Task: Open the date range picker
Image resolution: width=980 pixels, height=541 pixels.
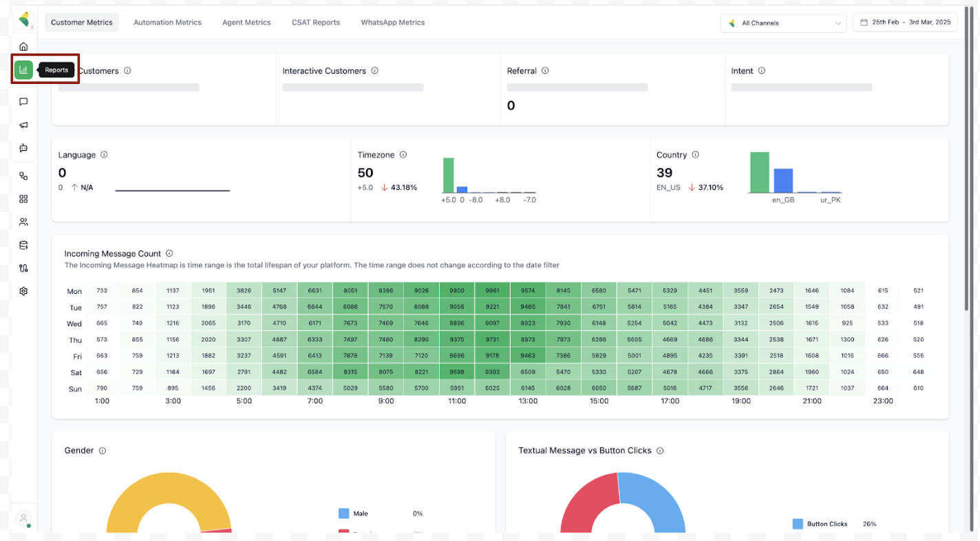Action: click(905, 23)
